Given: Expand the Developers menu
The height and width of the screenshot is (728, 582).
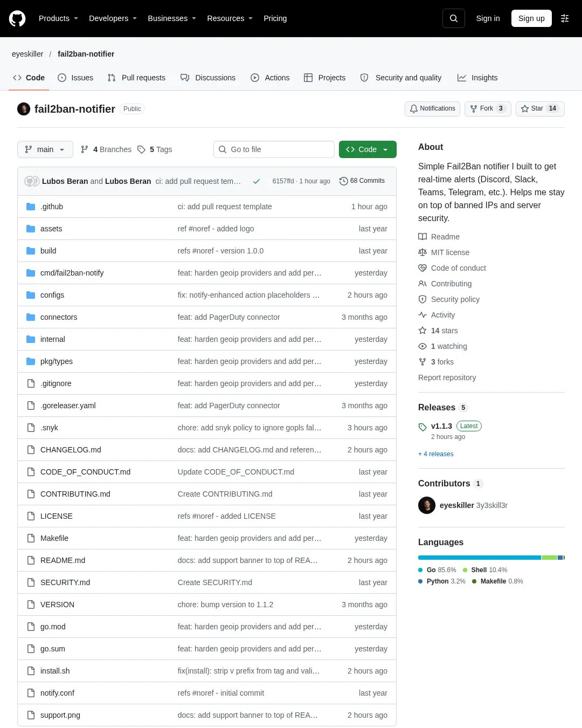Looking at the screenshot, I should point(113,18).
